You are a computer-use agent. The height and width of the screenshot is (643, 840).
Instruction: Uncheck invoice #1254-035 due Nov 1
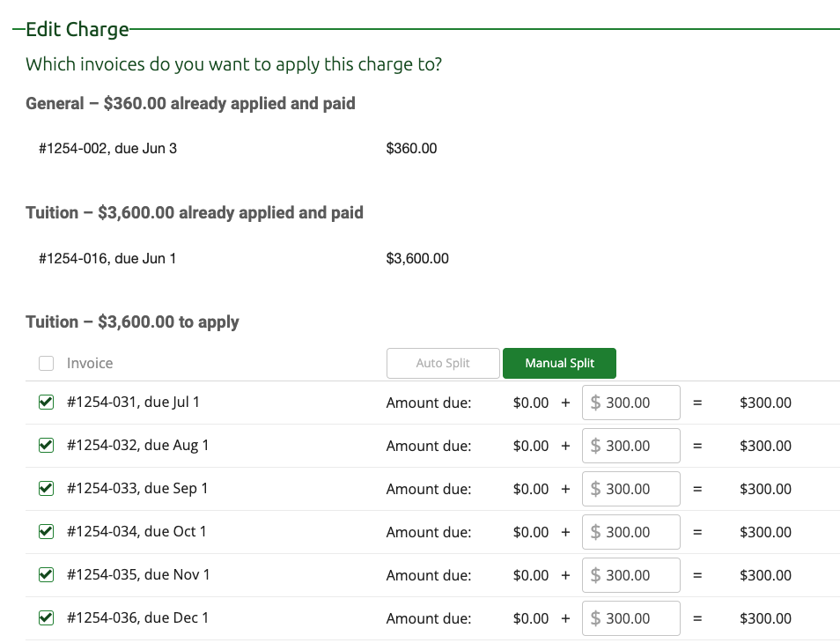(46, 574)
